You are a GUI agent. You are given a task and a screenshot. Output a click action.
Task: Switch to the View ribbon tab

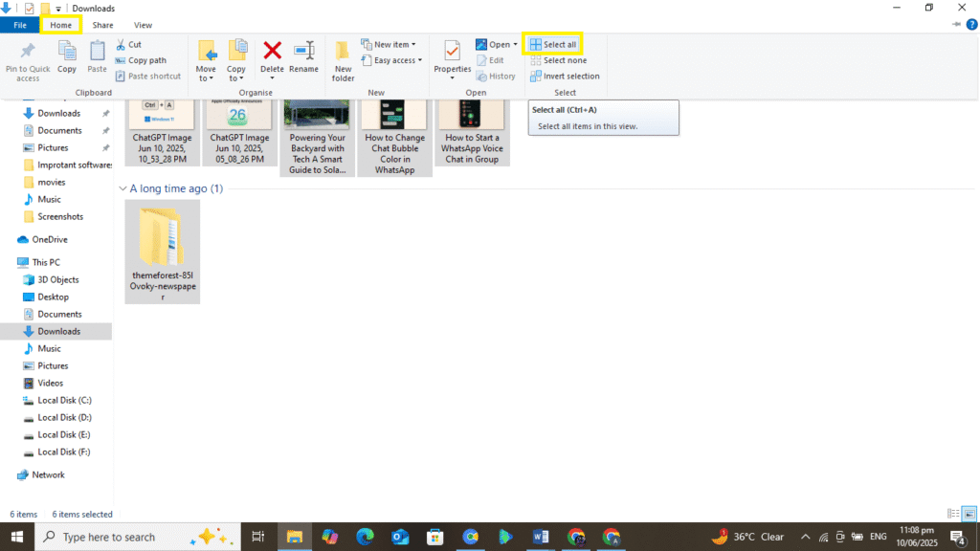pos(143,25)
